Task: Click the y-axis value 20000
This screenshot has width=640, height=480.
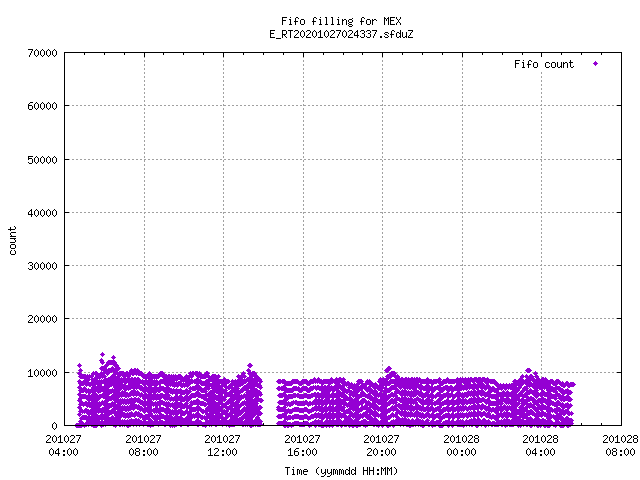Action: (42, 319)
